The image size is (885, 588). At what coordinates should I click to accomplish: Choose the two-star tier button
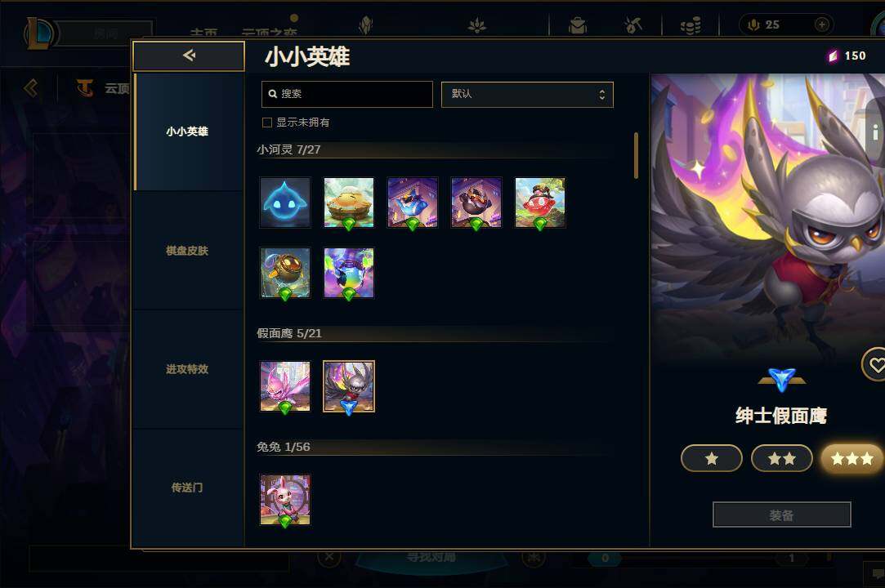click(782, 458)
